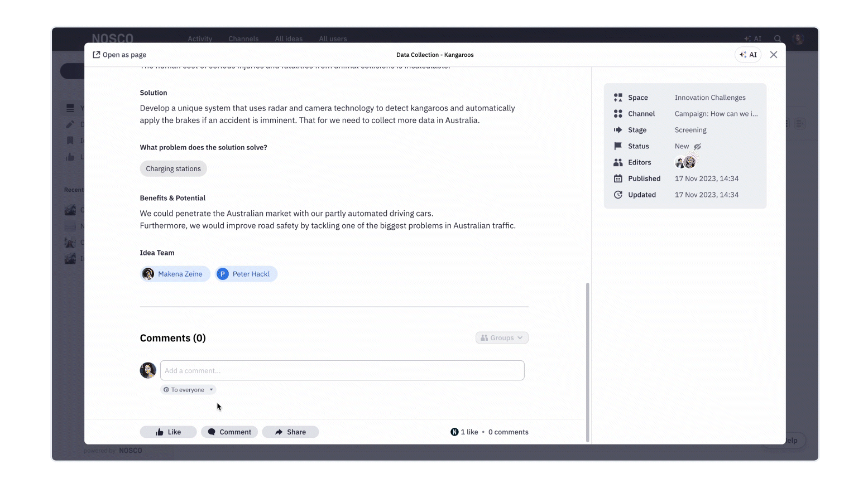868x488 pixels.
Task: Share the idea with the Share button
Action: [290, 432]
